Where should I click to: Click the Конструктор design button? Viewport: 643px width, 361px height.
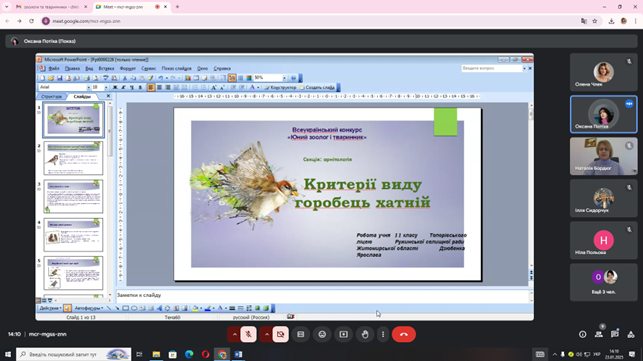point(280,87)
